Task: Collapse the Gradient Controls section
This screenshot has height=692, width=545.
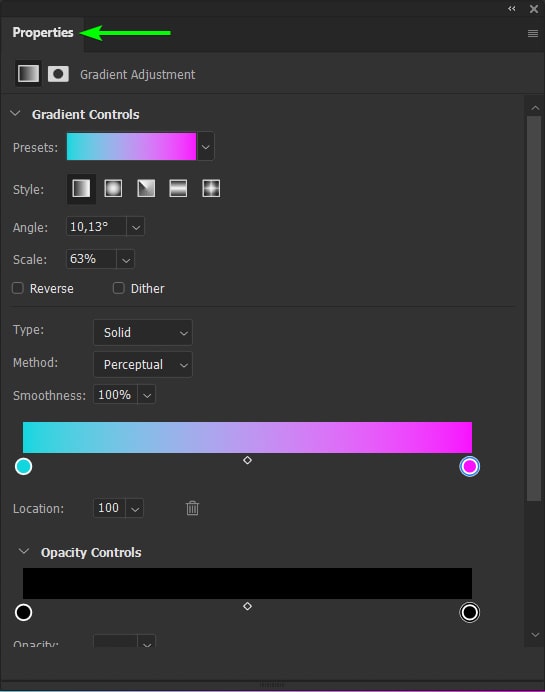Action: point(15,113)
